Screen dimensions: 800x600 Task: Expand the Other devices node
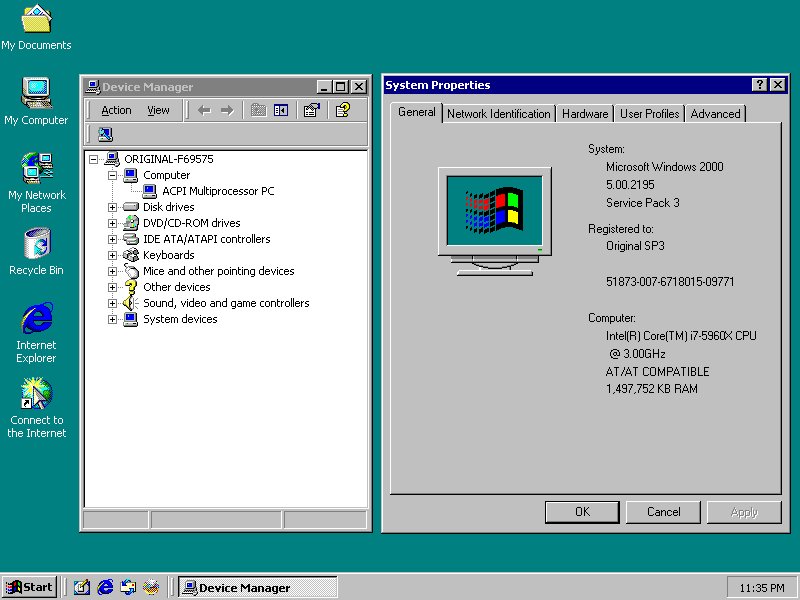point(112,287)
